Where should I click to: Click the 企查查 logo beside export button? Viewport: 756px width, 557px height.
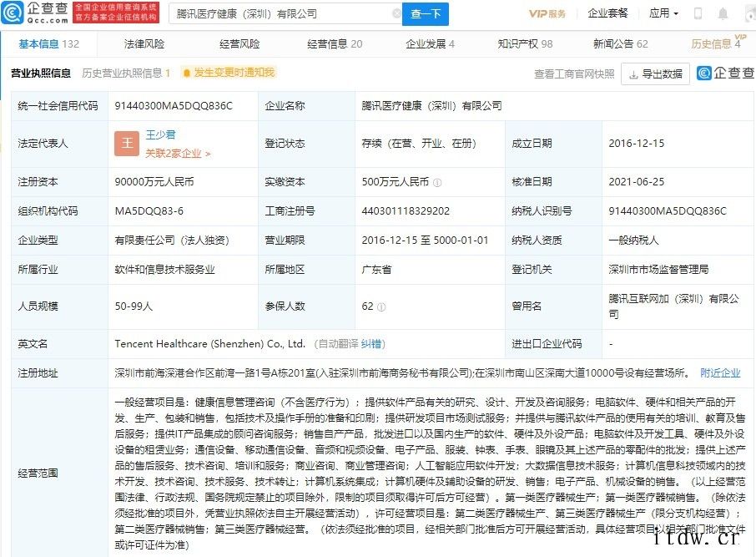[726, 73]
